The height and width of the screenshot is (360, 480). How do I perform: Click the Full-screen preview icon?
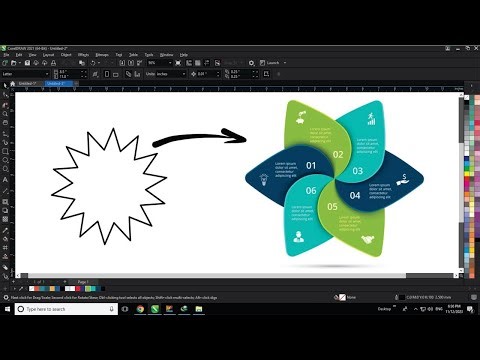(178, 63)
